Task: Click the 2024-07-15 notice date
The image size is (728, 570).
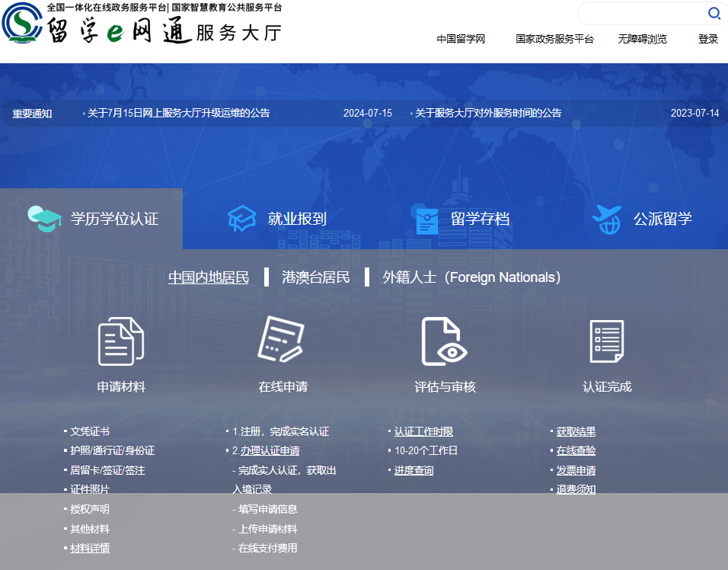Action: tap(368, 113)
